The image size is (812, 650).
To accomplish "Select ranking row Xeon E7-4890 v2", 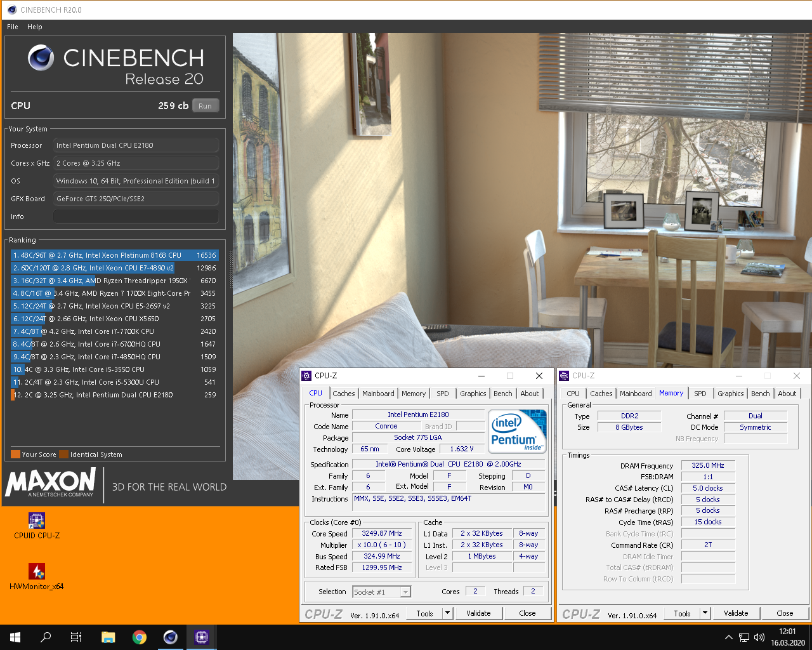I will click(x=115, y=268).
